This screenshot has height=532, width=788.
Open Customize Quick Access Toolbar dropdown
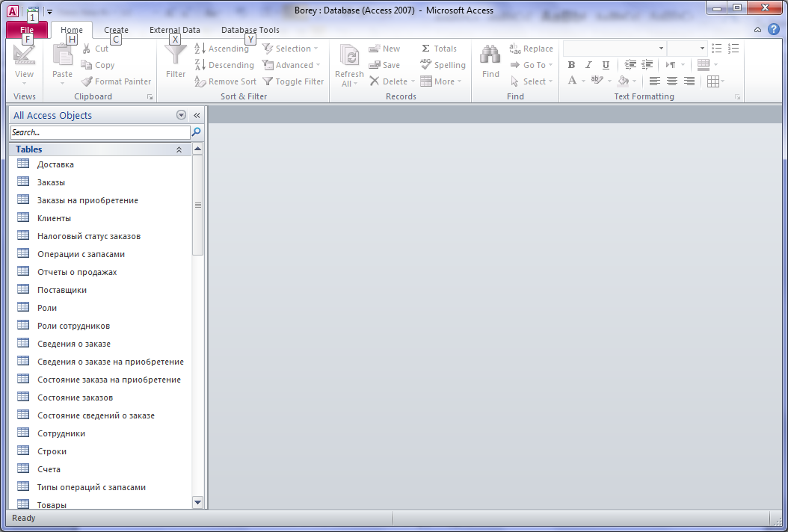[49, 11]
